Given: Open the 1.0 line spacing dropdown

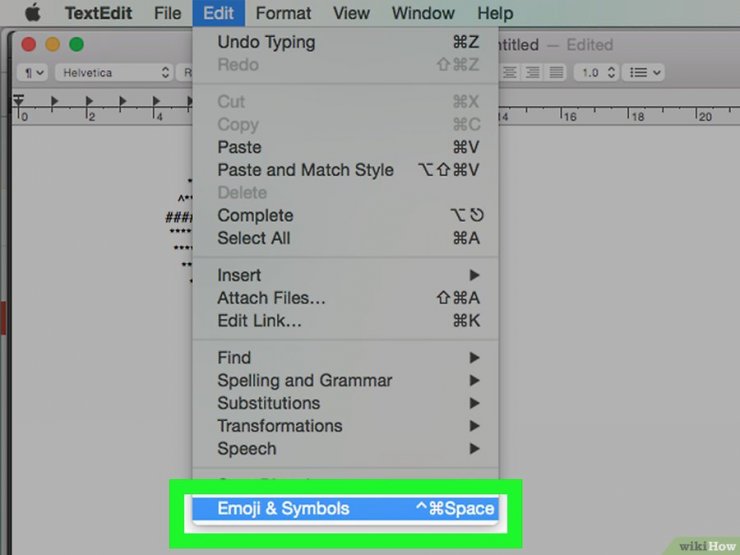Looking at the screenshot, I should point(597,73).
